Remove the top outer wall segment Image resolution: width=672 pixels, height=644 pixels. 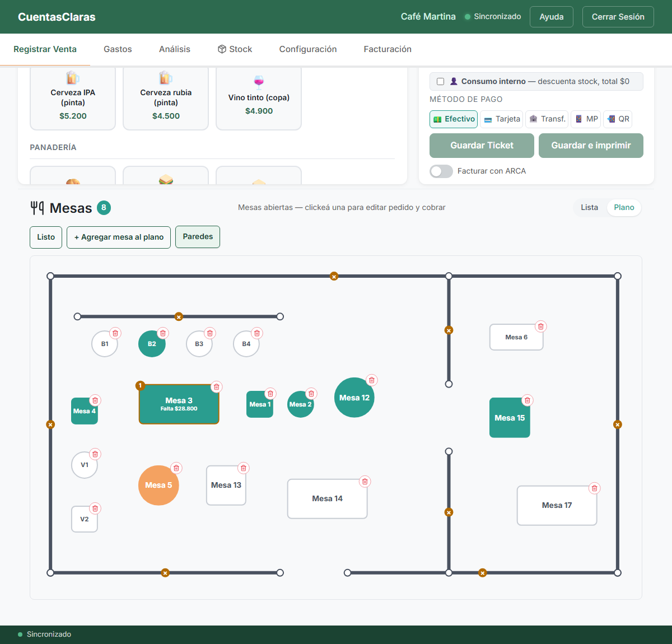click(334, 276)
